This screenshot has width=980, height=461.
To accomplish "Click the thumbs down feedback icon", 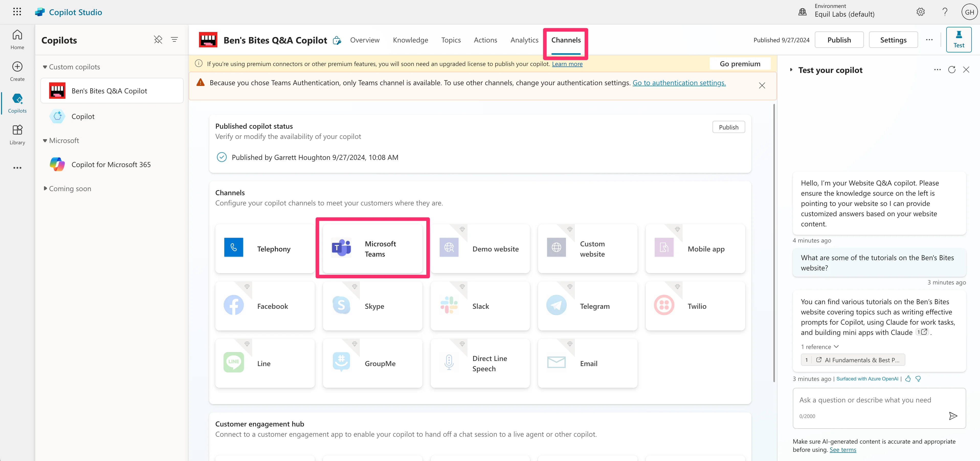I will click(x=918, y=379).
